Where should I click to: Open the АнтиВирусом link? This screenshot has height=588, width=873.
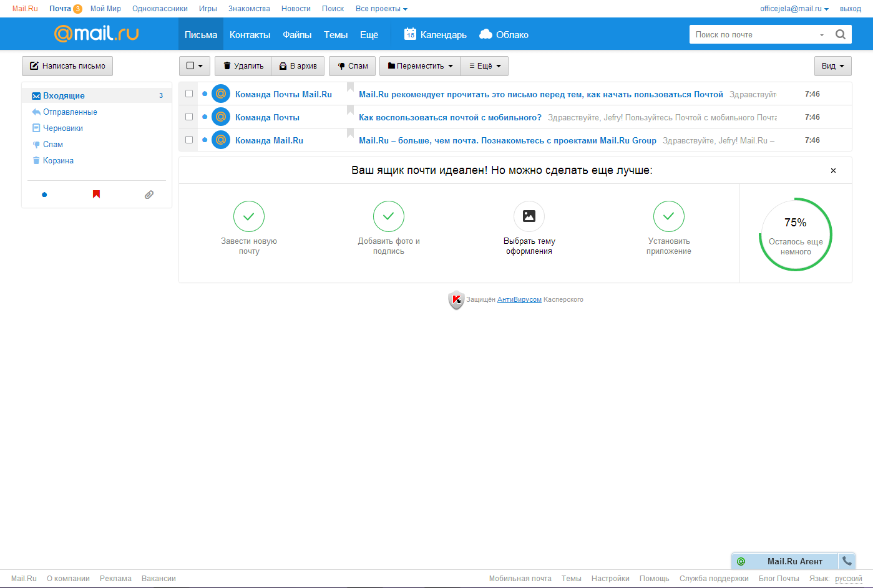click(519, 300)
